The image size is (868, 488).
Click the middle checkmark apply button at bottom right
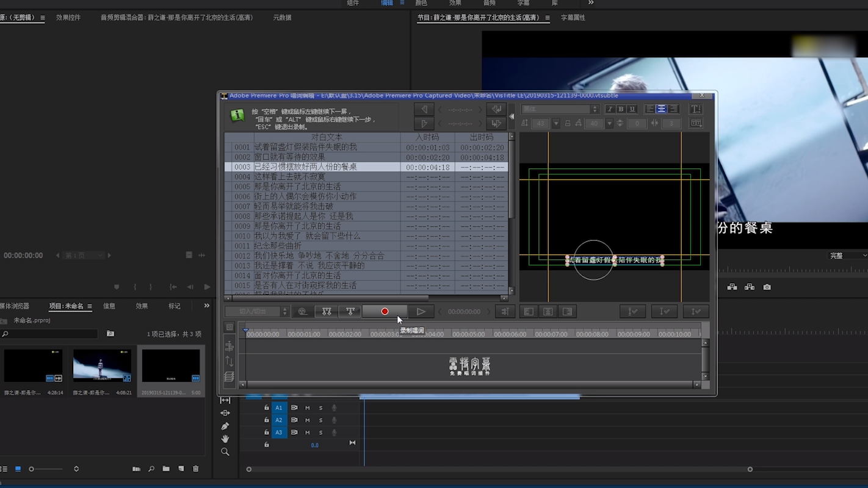pos(664,312)
